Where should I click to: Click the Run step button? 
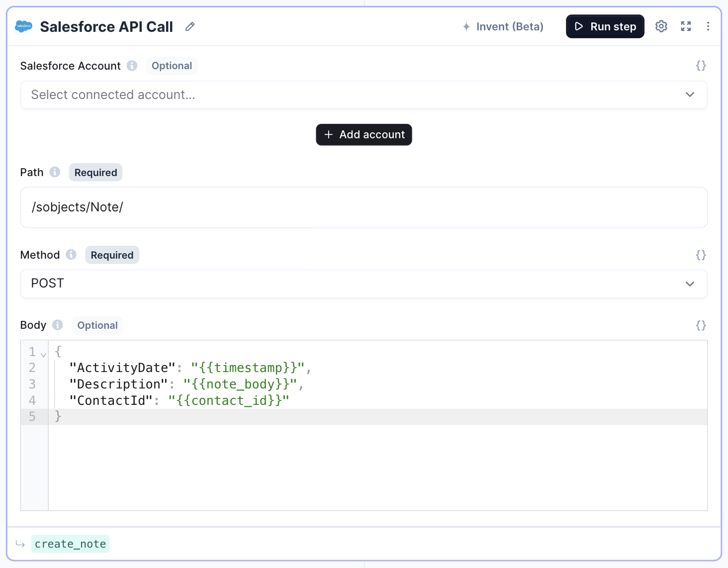[x=605, y=26]
